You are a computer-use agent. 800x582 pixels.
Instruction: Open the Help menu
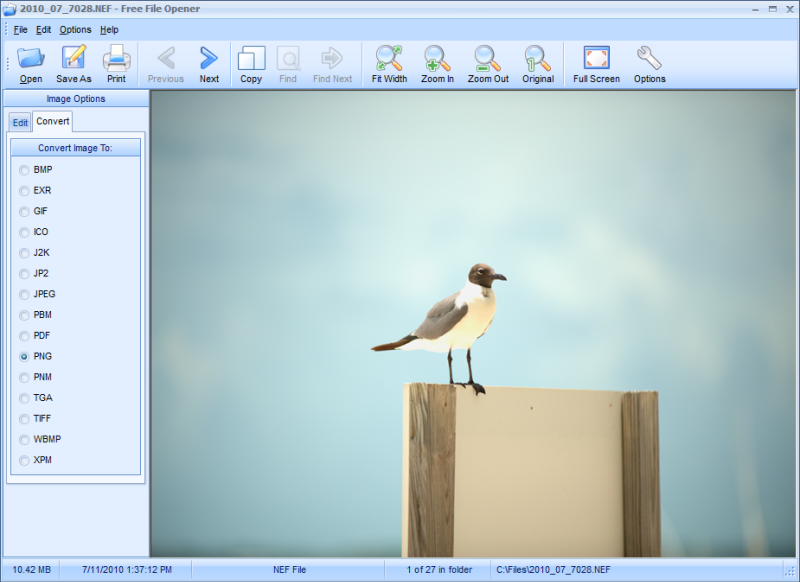point(109,30)
